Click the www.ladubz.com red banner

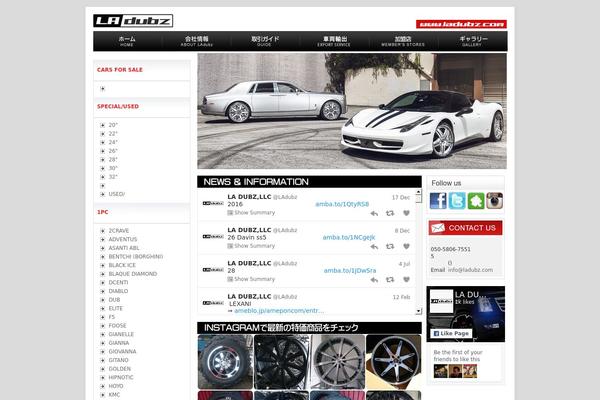(461, 24)
